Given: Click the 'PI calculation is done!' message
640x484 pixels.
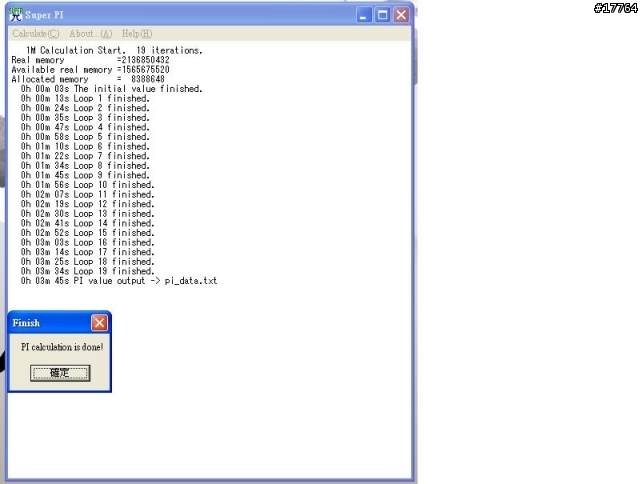Looking at the screenshot, I should (62, 347).
